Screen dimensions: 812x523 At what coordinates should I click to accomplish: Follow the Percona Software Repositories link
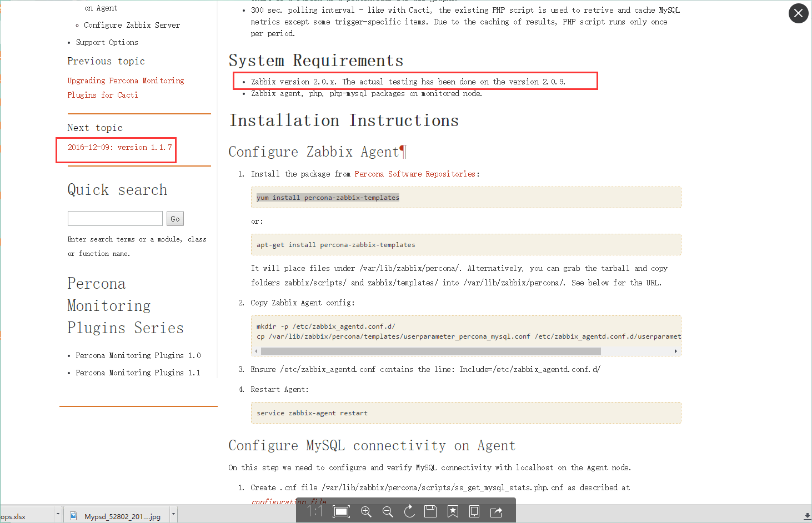tap(415, 174)
